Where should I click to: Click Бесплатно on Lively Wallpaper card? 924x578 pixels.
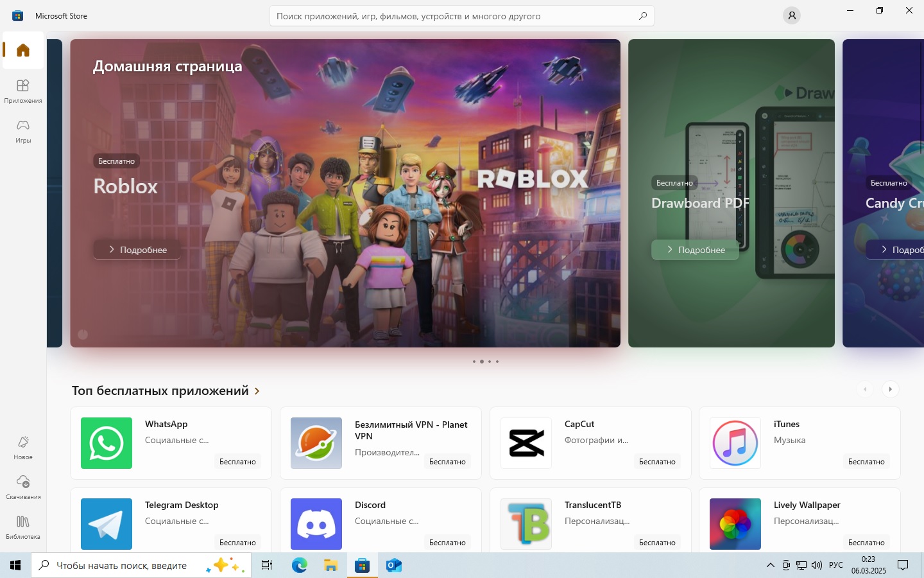tap(866, 542)
